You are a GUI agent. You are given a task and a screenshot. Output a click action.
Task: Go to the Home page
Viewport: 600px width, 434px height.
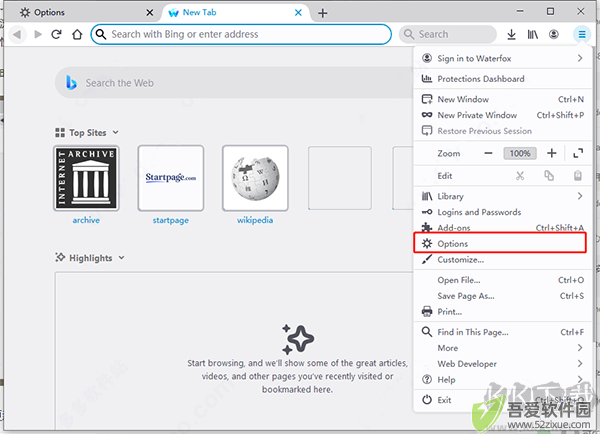pyautogui.click(x=77, y=34)
